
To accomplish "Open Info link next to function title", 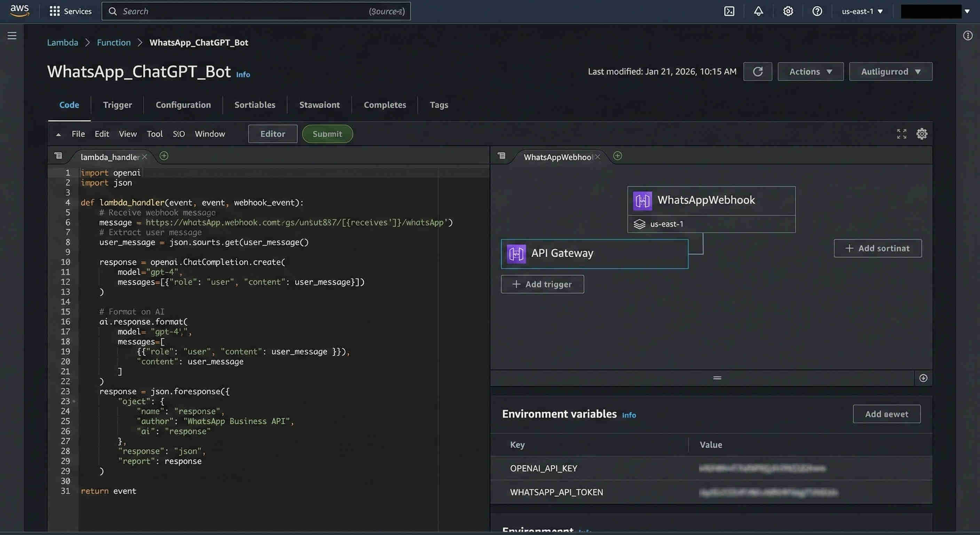I will [243, 74].
